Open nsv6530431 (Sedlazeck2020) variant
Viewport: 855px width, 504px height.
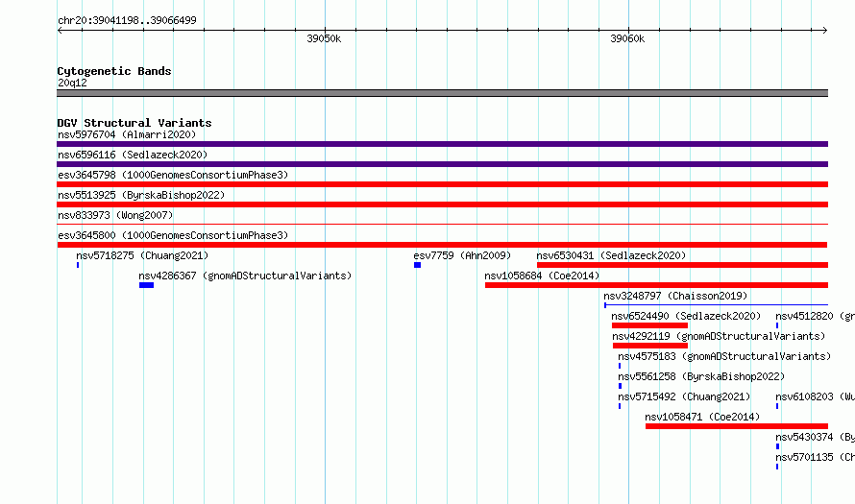[x=611, y=255]
